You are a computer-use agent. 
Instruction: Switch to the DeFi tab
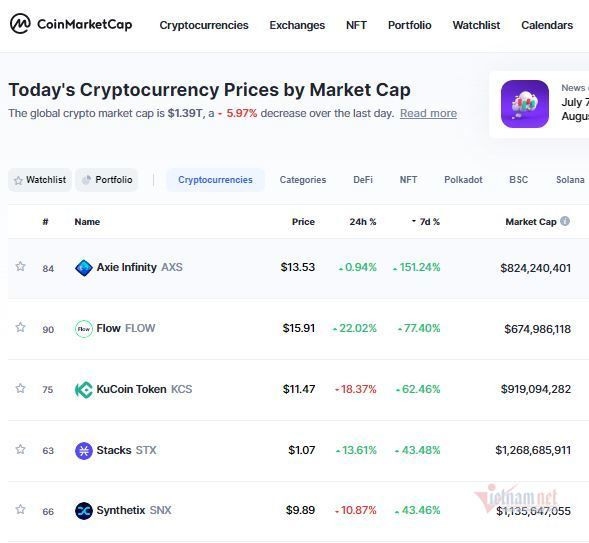363,180
